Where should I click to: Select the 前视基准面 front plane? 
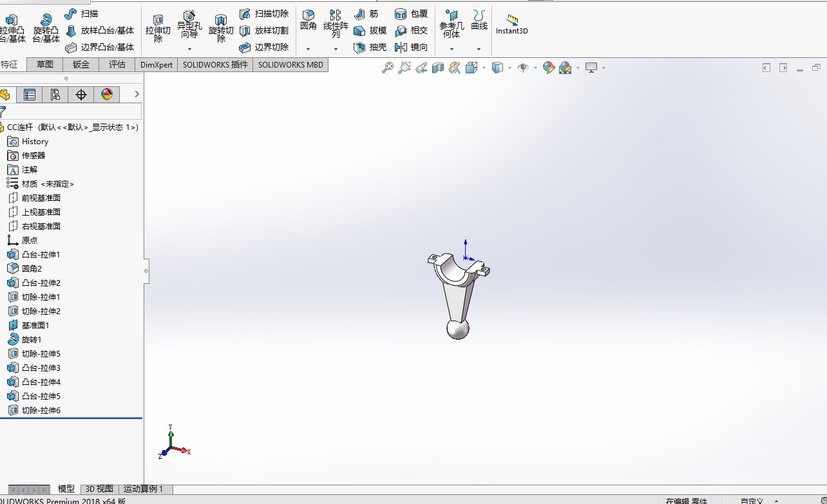click(33, 198)
